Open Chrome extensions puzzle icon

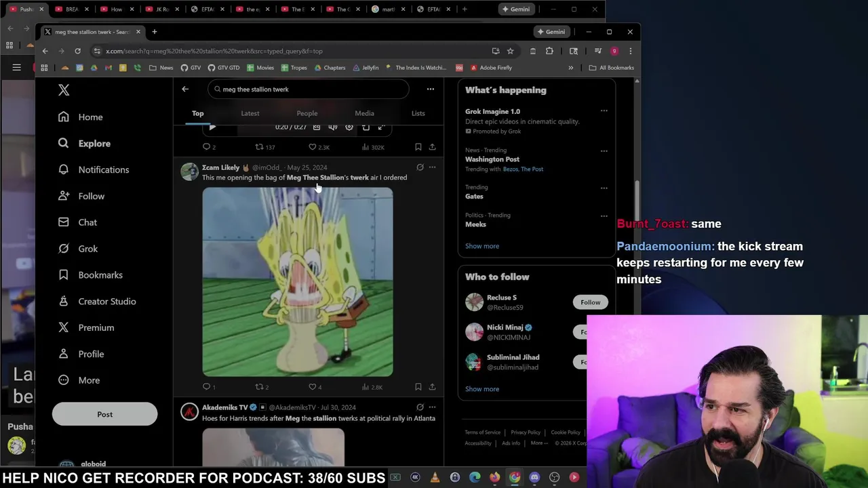coord(549,51)
